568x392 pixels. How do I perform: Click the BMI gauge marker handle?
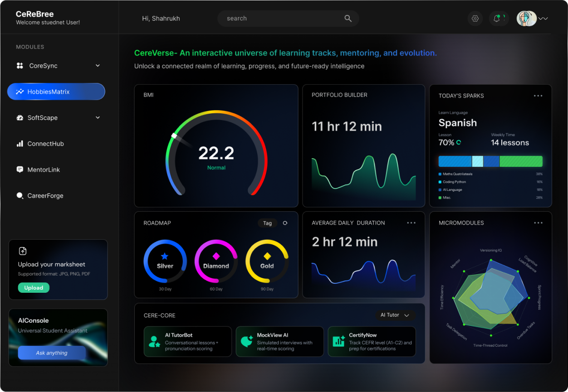(174, 136)
